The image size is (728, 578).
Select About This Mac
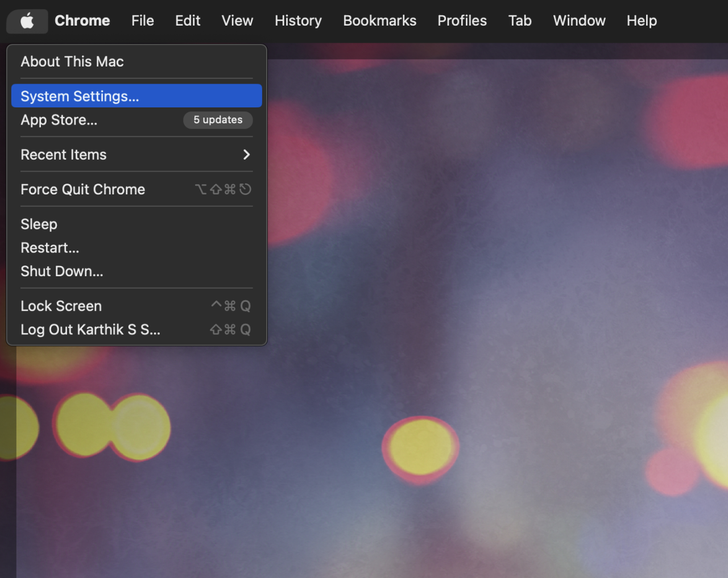[x=72, y=61]
